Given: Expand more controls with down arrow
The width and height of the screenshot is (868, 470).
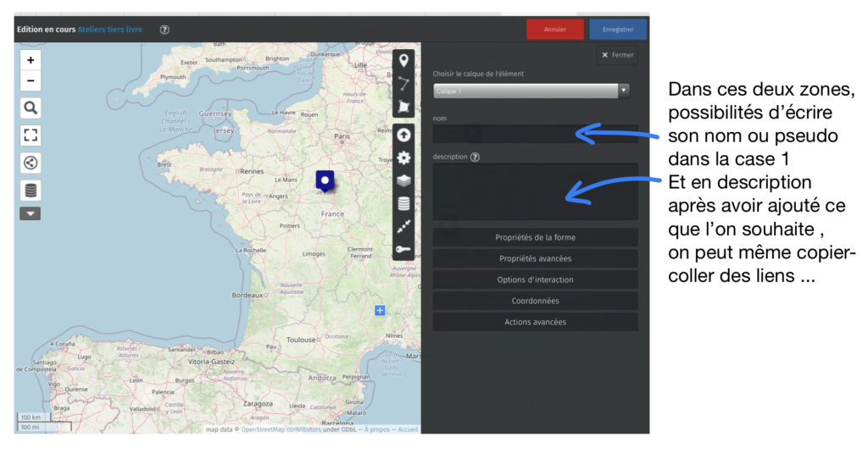Looking at the screenshot, I should tap(31, 214).
